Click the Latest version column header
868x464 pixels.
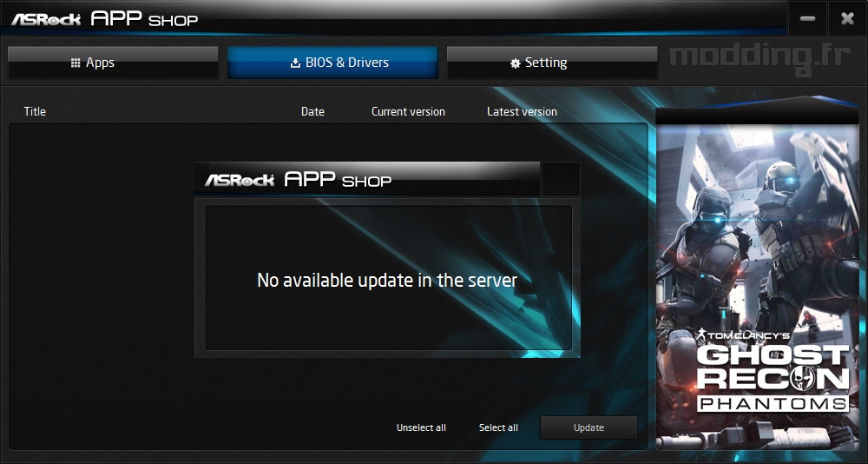pyautogui.click(x=522, y=111)
